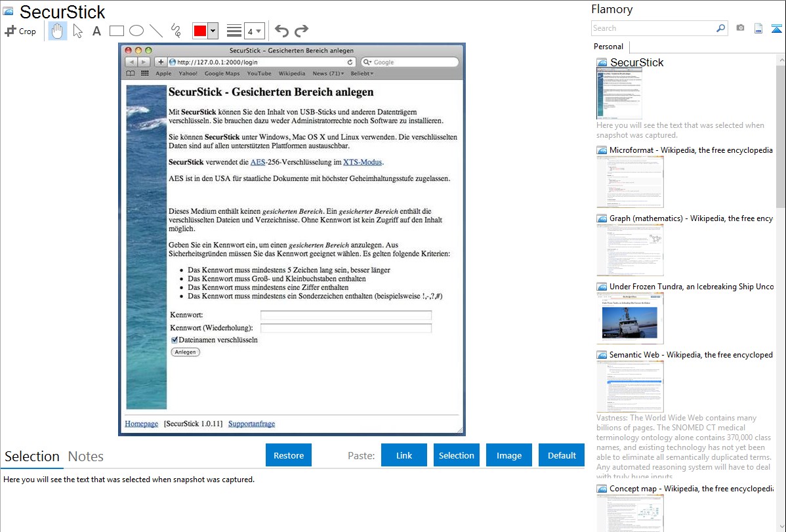This screenshot has height=532, width=786.
Task: Select the Crop tool
Action: pyautogui.click(x=20, y=31)
